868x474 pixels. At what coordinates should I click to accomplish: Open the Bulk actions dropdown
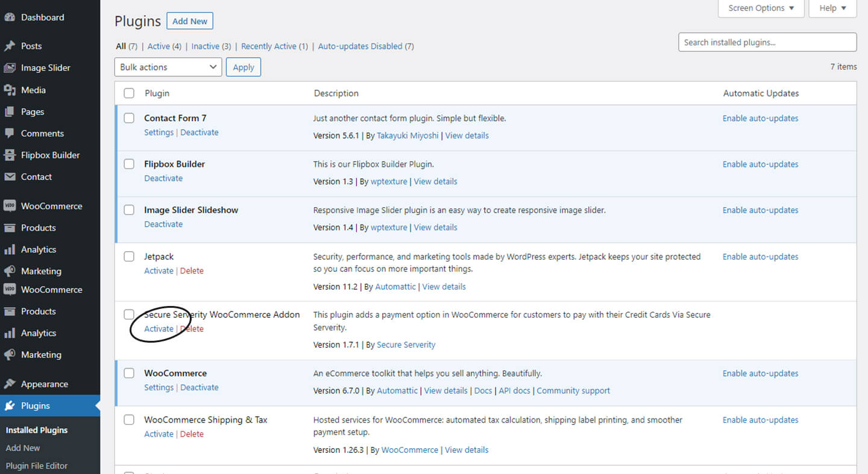click(168, 67)
